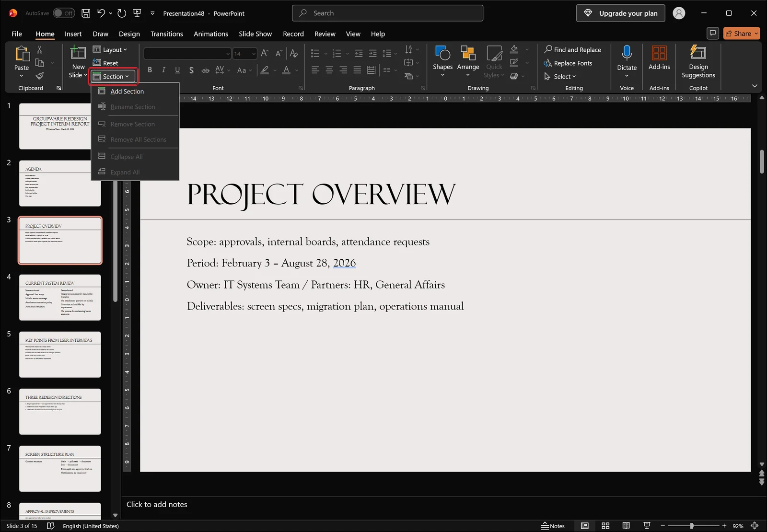The width and height of the screenshot is (767, 532).
Task: Open the Shapes gallery
Action: coord(442,61)
